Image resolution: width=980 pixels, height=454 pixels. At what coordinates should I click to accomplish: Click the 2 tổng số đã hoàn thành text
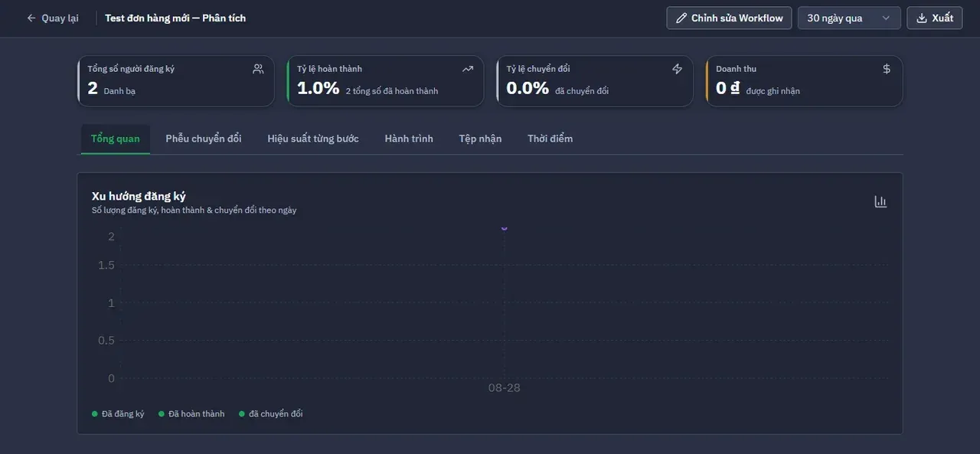tap(392, 91)
